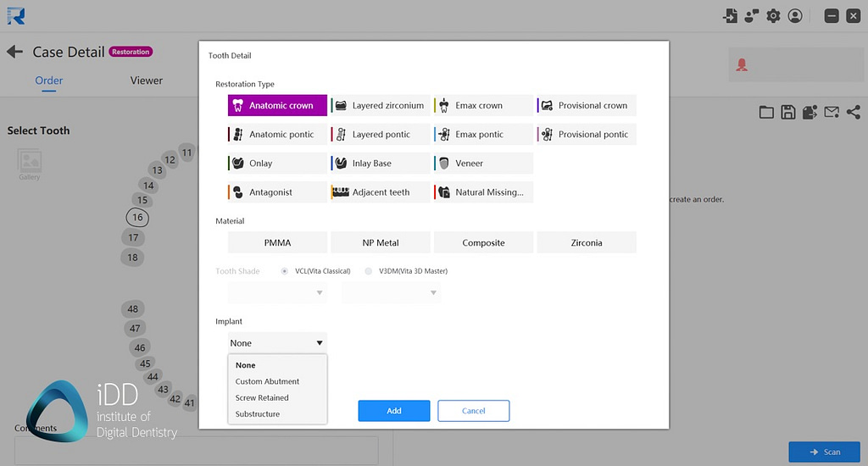Open settings gear in title bar
868x466 pixels.
click(x=773, y=16)
